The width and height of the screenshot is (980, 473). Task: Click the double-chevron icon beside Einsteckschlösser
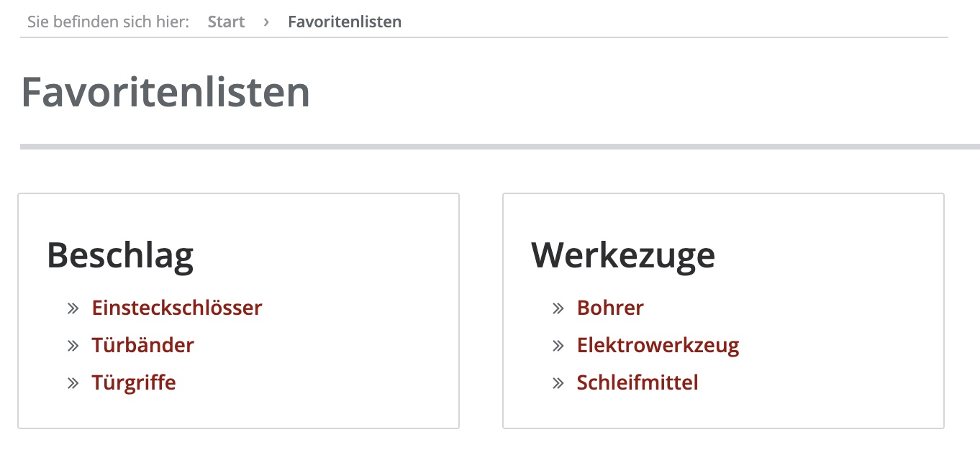[73, 308]
